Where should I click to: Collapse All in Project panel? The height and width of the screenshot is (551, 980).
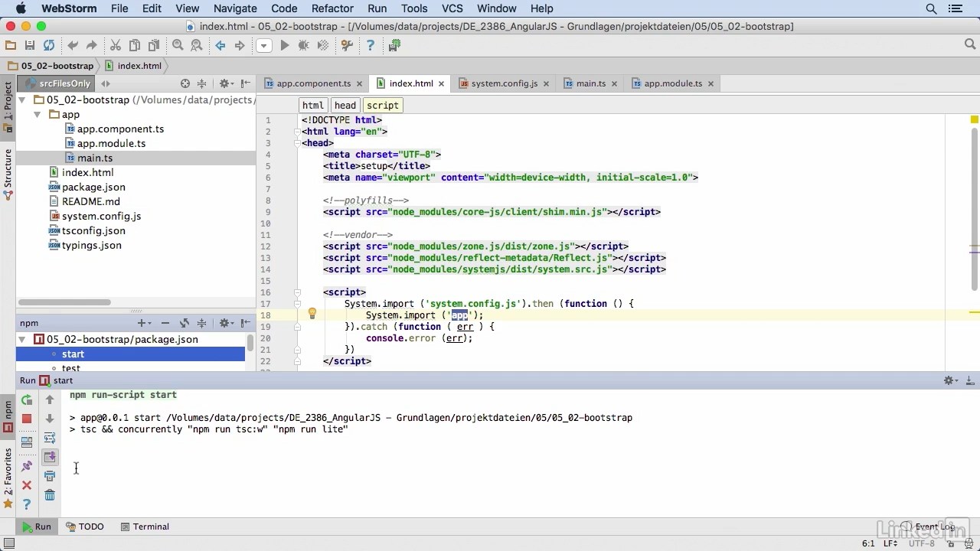click(202, 83)
